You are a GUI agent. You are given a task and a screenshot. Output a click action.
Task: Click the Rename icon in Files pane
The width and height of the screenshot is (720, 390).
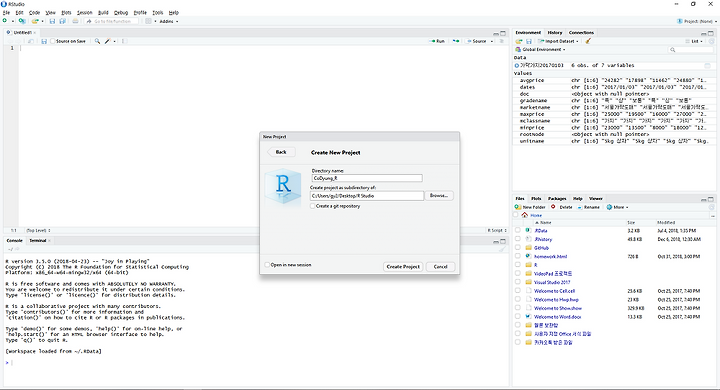pyautogui.click(x=579, y=207)
